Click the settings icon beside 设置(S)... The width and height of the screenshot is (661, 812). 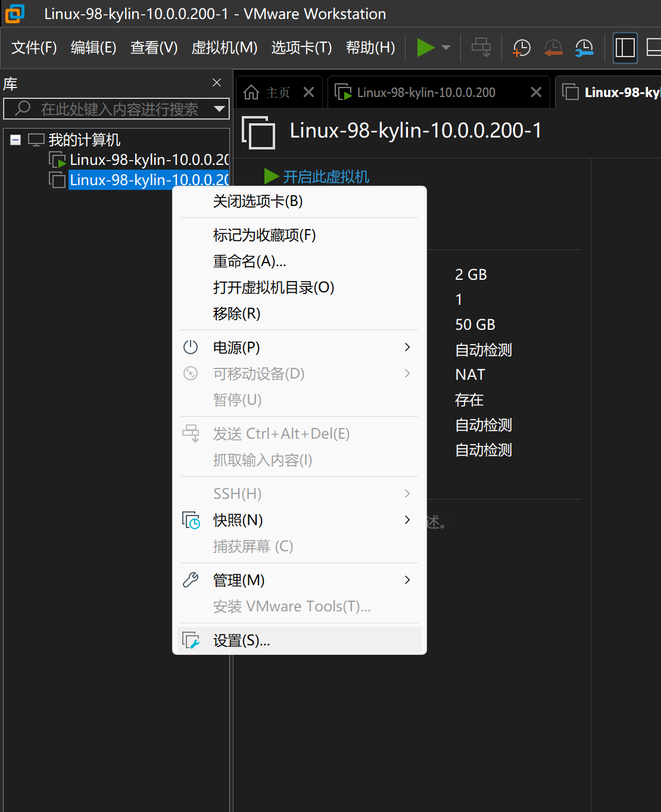(191, 641)
